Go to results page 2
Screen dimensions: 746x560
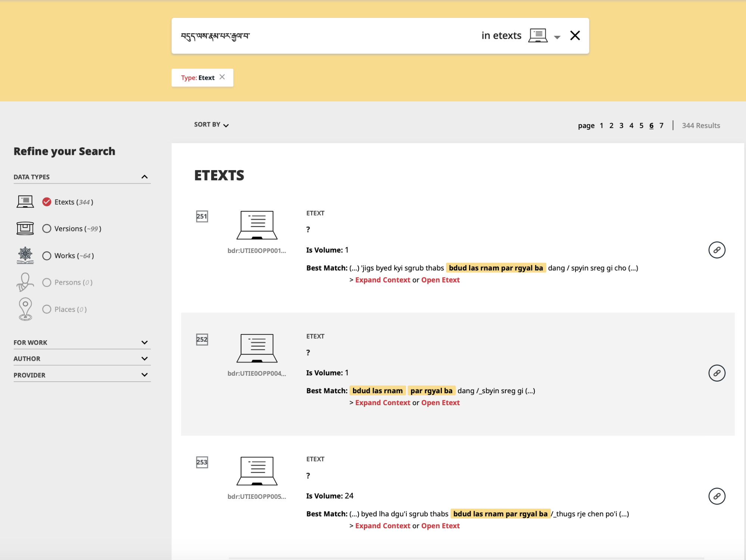pos(611,126)
